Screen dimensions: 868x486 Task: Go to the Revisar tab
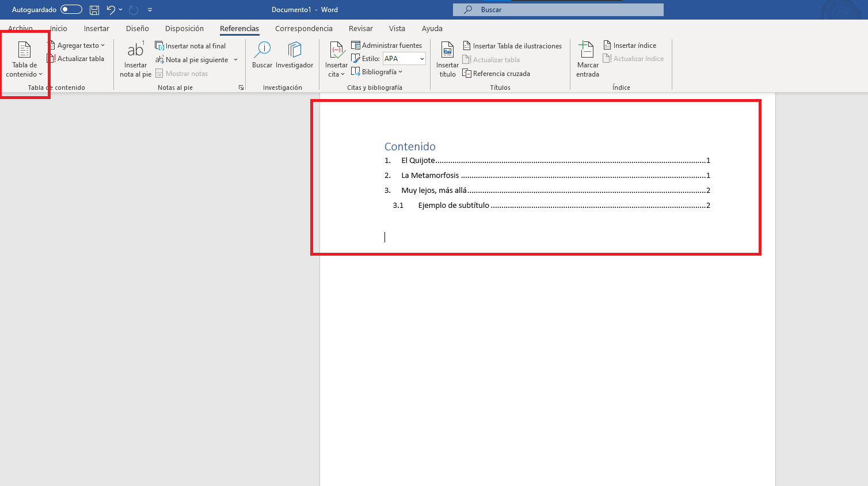(x=361, y=28)
